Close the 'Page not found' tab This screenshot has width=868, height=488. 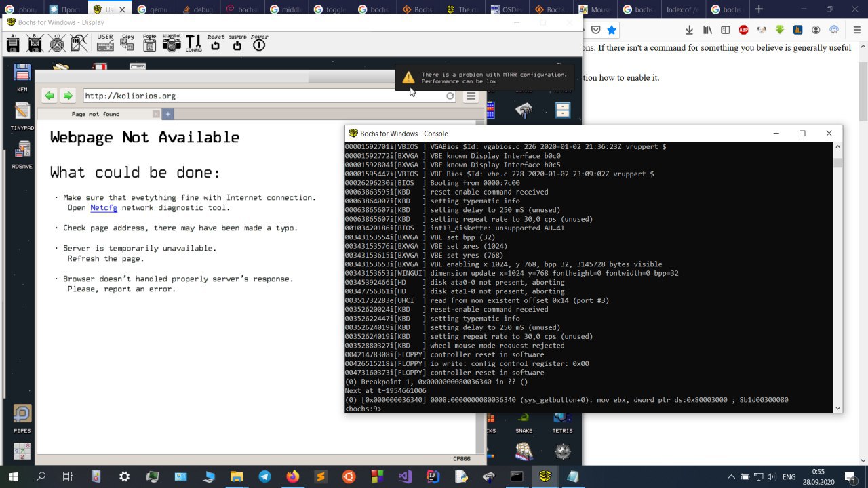(x=156, y=114)
